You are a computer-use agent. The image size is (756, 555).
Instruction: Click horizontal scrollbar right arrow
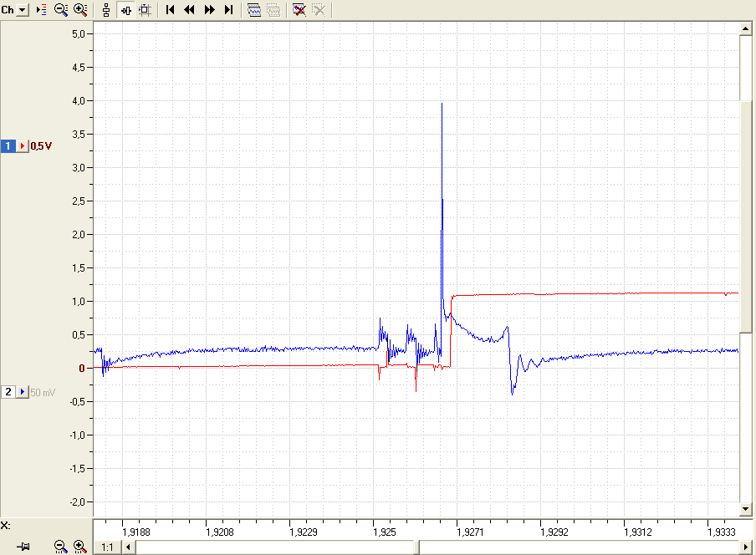click(x=745, y=547)
